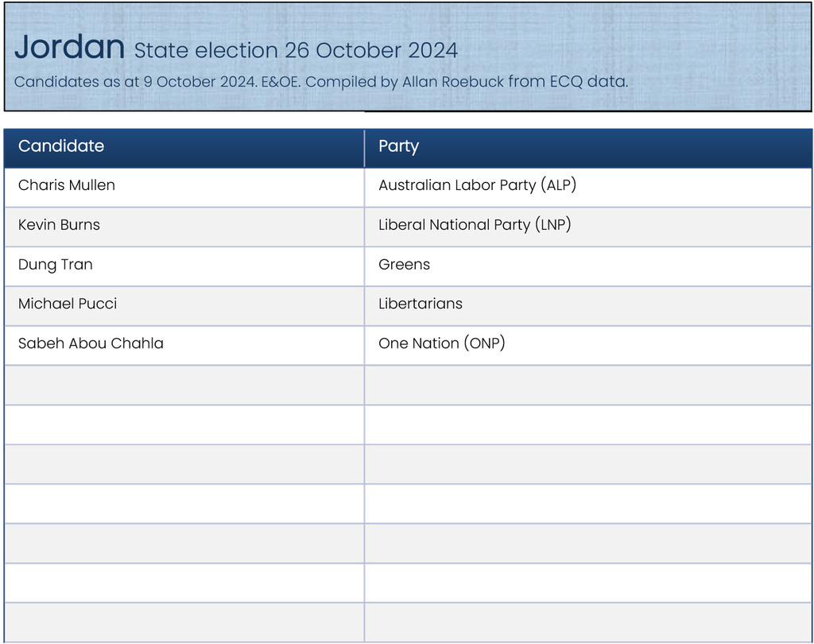The height and width of the screenshot is (644, 814).
Task: Click the Libertarians party cell
Action: [x=421, y=304]
